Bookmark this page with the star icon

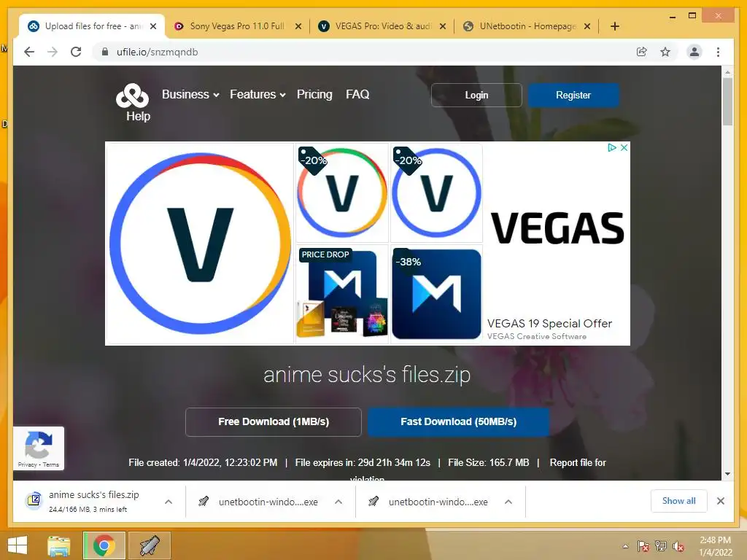pyautogui.click(x=665, y=52)
